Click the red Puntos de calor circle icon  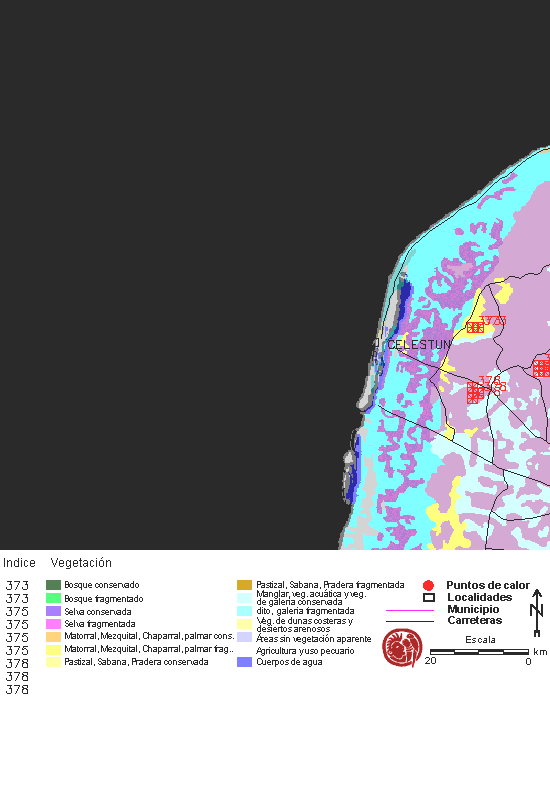click(429, 585)
